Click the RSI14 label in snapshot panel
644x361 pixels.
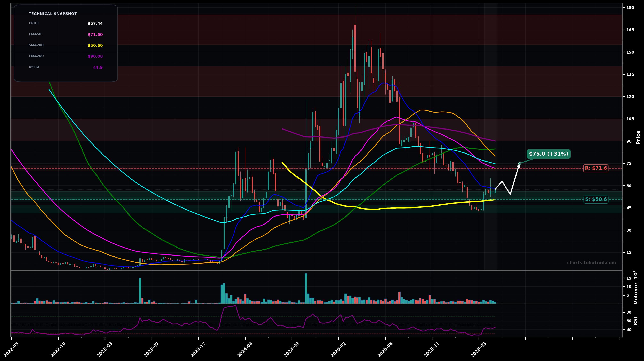tap(34, 67)
